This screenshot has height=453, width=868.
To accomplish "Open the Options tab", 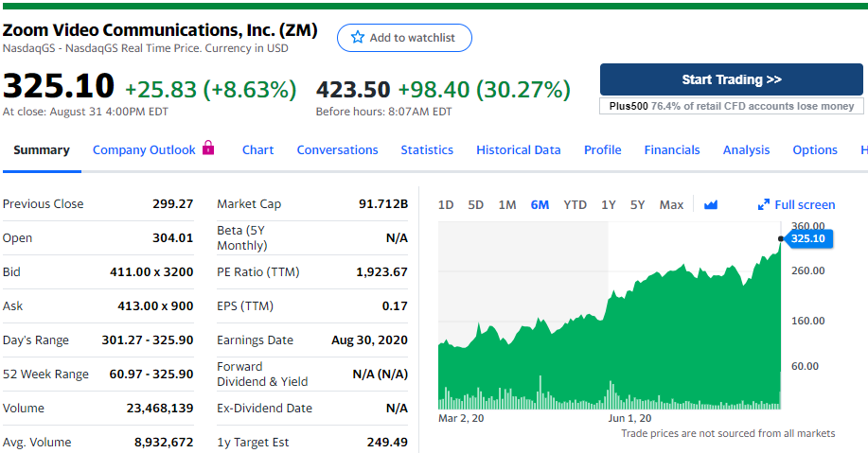I will 814,149.
